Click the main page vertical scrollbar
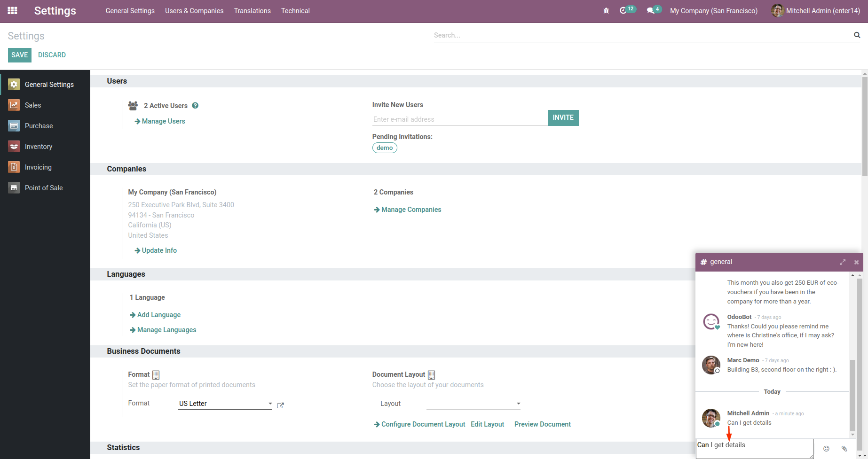This screenshot has width=868, height=459. tap(865, 126)
